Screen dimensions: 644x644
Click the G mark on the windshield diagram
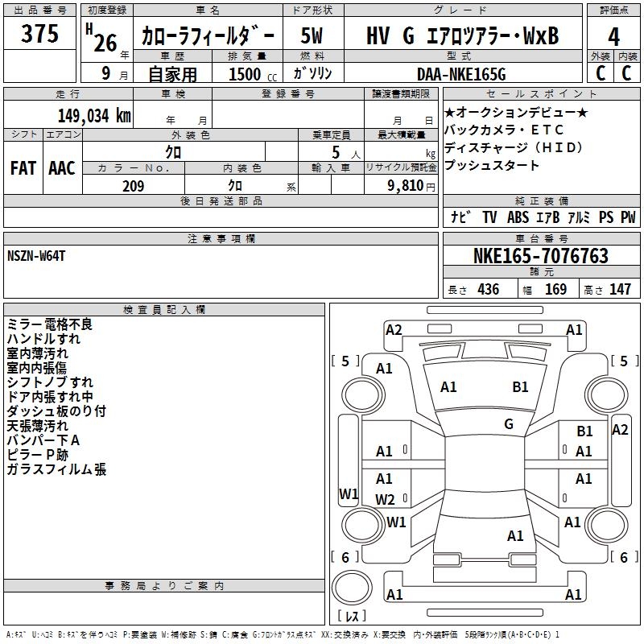click(x=509, y=423)
